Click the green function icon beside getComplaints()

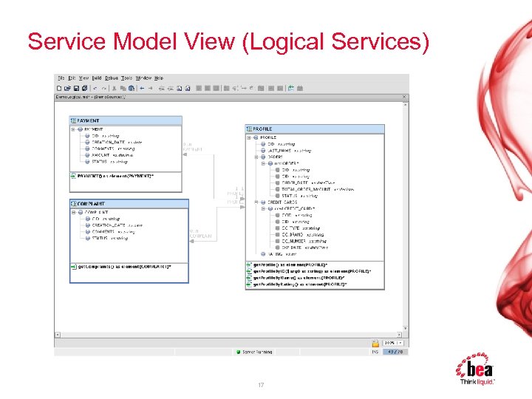pyautogui.click(x=74, y=267)
